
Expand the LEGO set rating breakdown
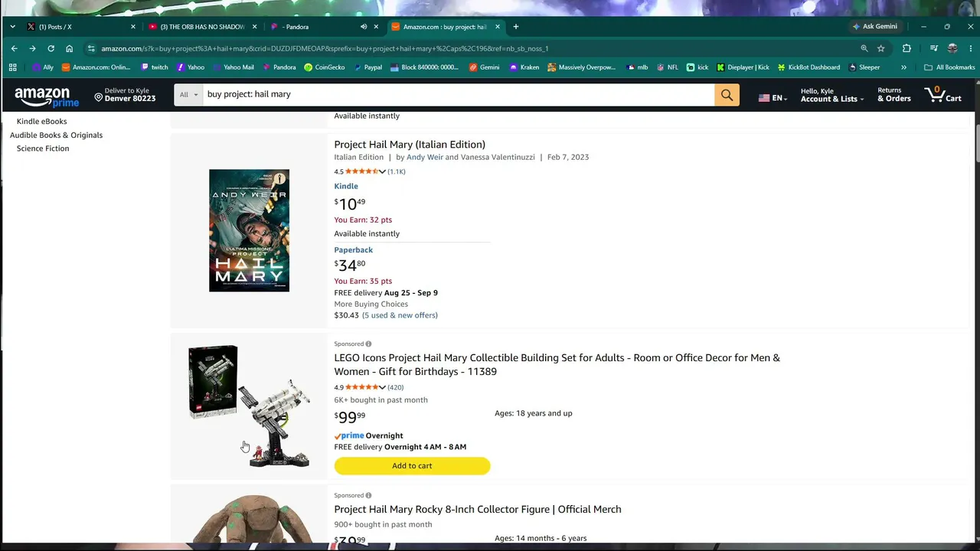click(382, 388)
